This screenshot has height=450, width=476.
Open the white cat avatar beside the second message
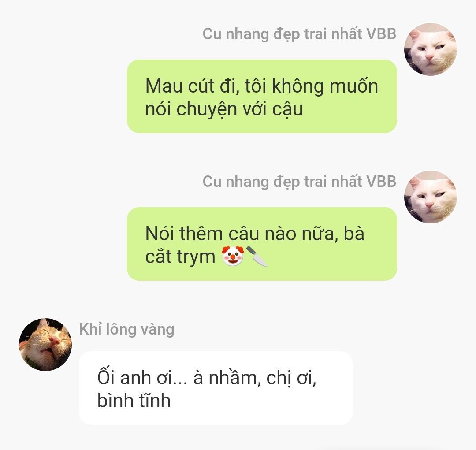tap(431, 197)
